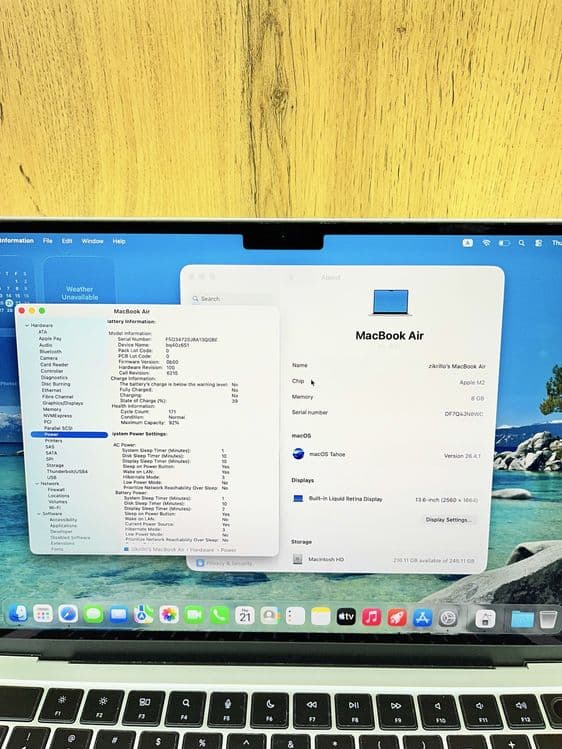
Task: Select Thunderbolt/USB4 in the sidebar
Action: tap(67, 471)
